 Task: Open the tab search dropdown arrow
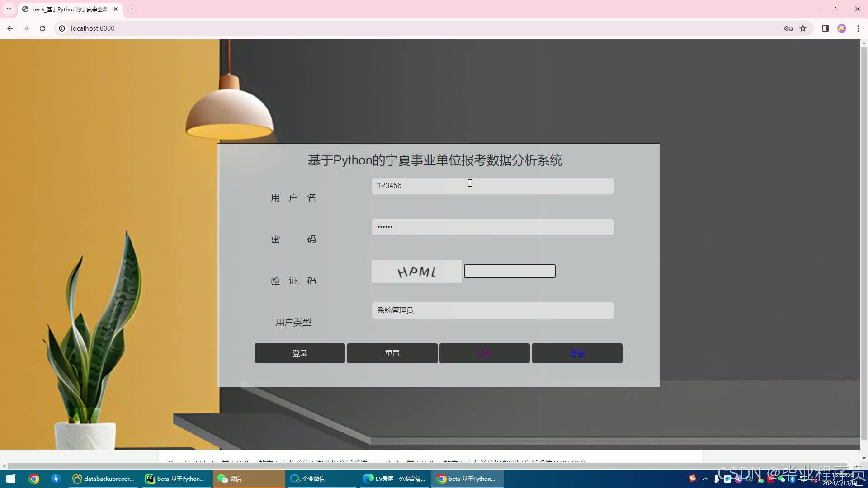(9, 9)
